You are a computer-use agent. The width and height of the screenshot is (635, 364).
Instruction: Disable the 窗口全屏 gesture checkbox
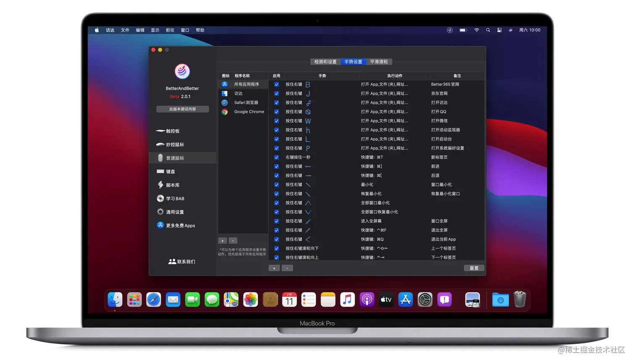coord(276,221)
